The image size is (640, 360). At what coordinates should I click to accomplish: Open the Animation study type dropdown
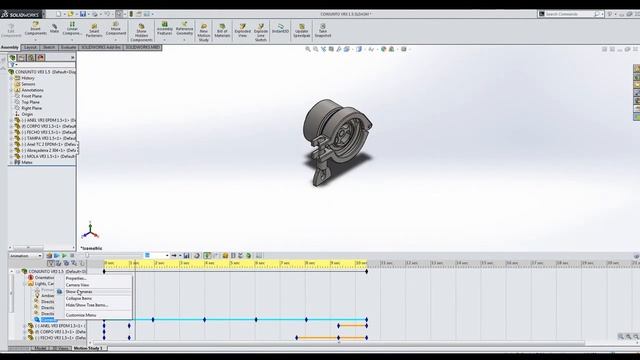(x=26, y=256)
